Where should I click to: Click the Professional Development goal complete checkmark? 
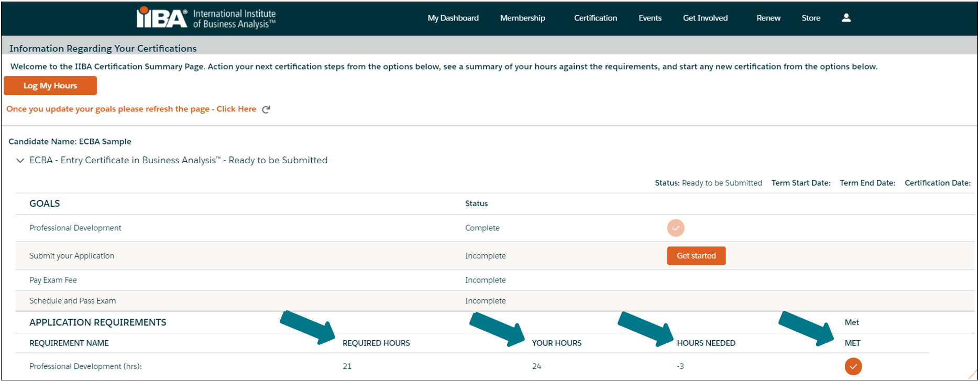tap(676, 228)
